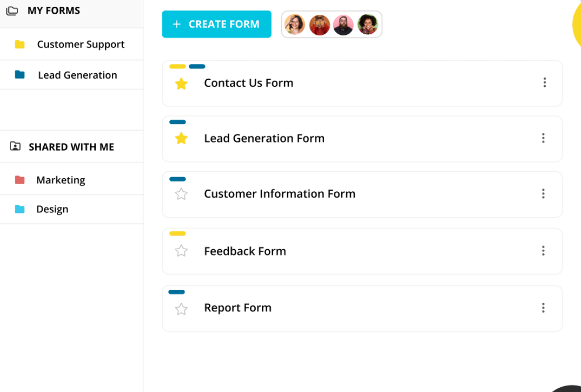Mark Feedback Form as favorite
This screenshot has height=392, width=581.
[181, 251]
